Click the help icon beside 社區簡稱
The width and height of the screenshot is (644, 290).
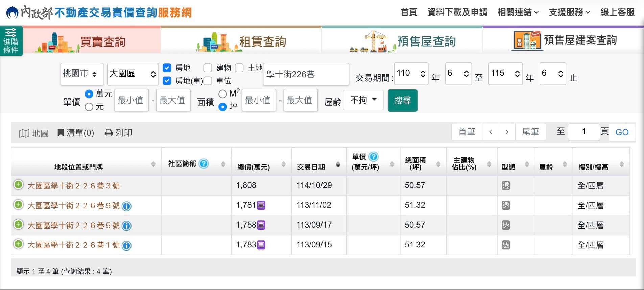[204, 164]
